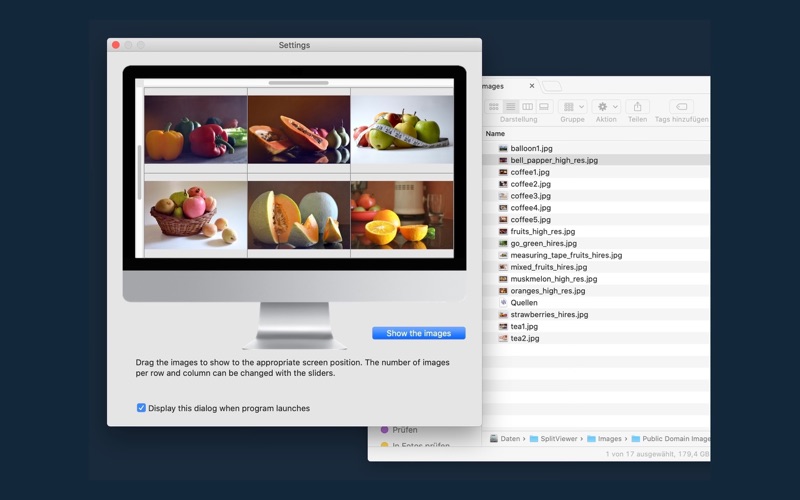Click SplitViewer in the Finder path bar
The width and height of the screenshot is (800, 500).
[554, 438]
